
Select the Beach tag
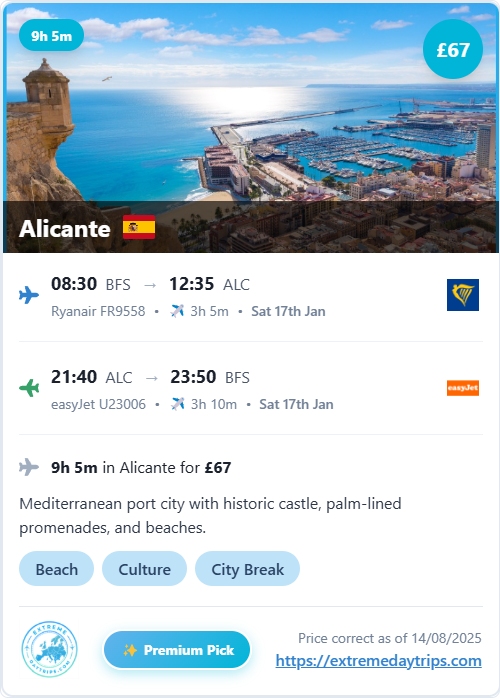(57, 569)
